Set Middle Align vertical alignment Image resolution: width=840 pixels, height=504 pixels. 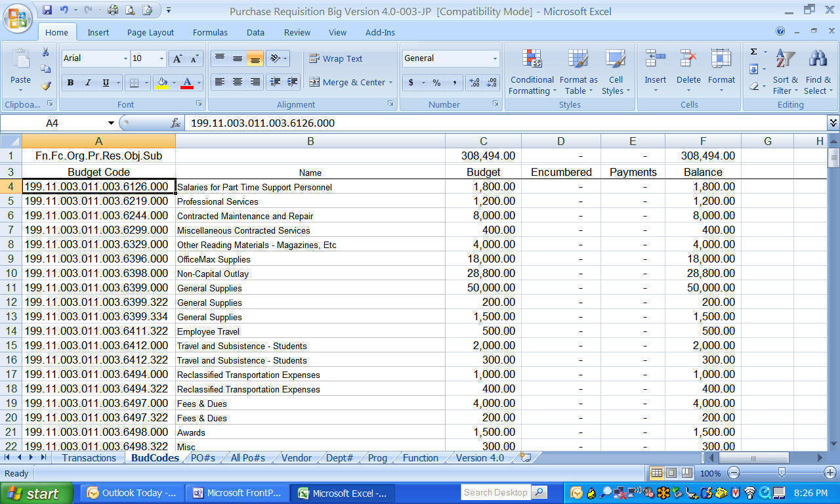point(238,58)
